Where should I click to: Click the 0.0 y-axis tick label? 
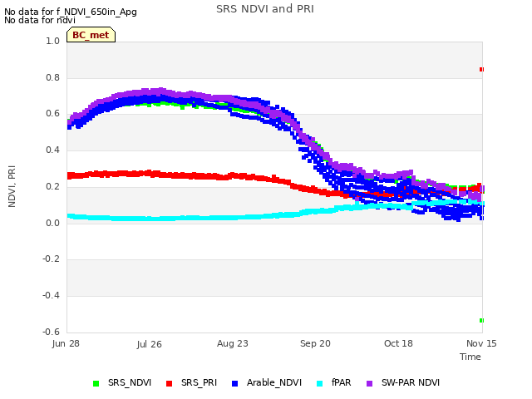(x=53, y=223)
